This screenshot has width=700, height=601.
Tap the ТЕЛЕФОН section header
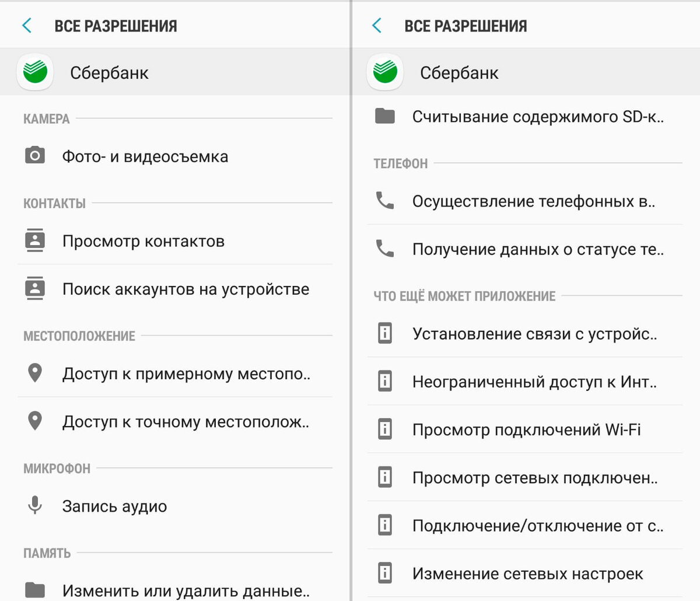(x=401, y=164)
